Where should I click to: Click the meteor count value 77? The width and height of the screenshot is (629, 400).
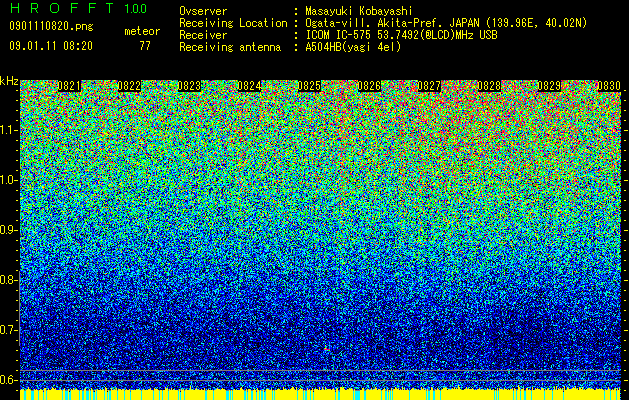(145, 46)
